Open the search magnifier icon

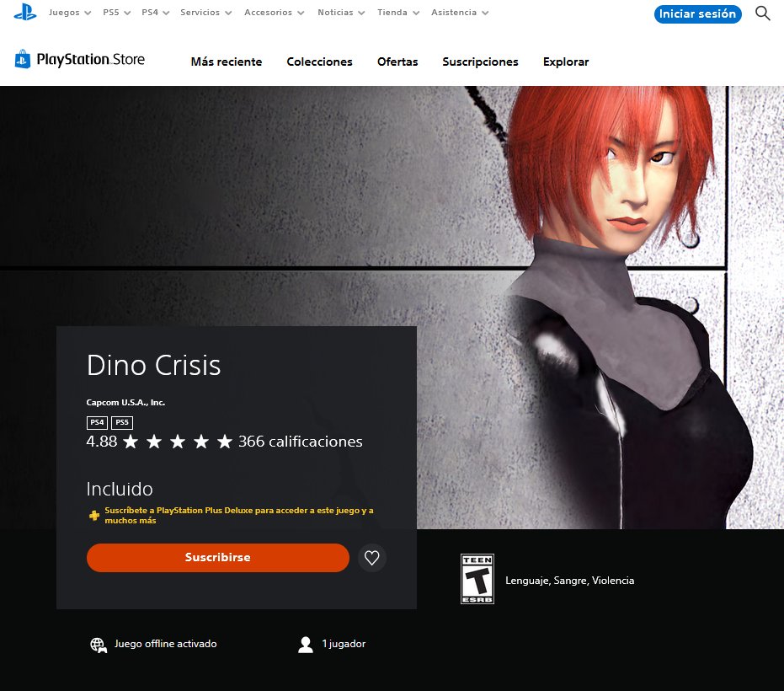(x=762, y=13)
